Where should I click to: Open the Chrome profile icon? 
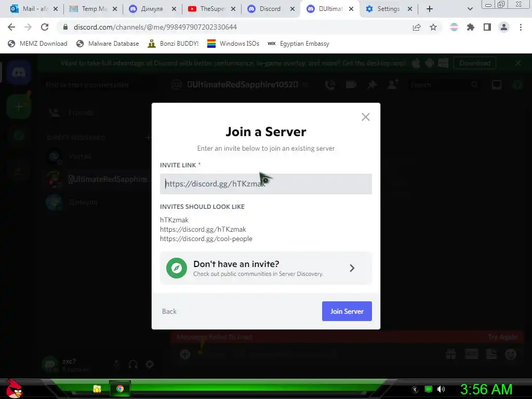tap(504, 27)
